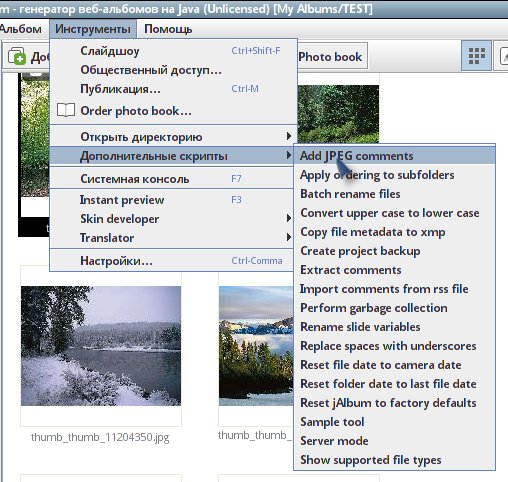Open the Помощь menu
This screenshot has height=482, width=508.
168,29
